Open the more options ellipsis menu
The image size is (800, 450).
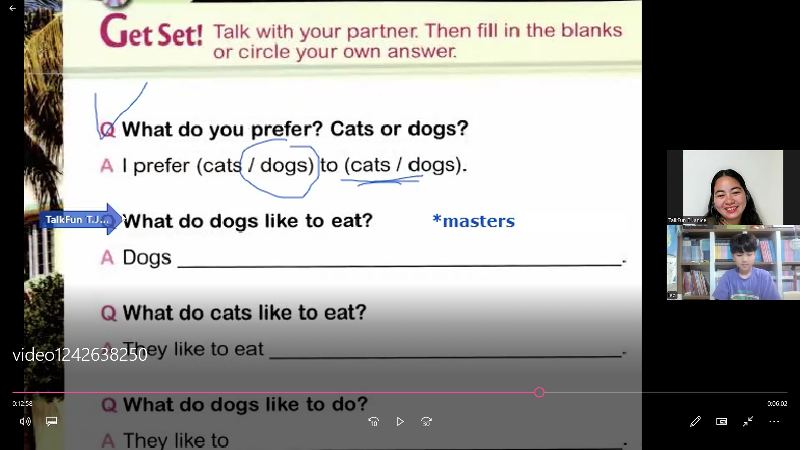point(774,421)
